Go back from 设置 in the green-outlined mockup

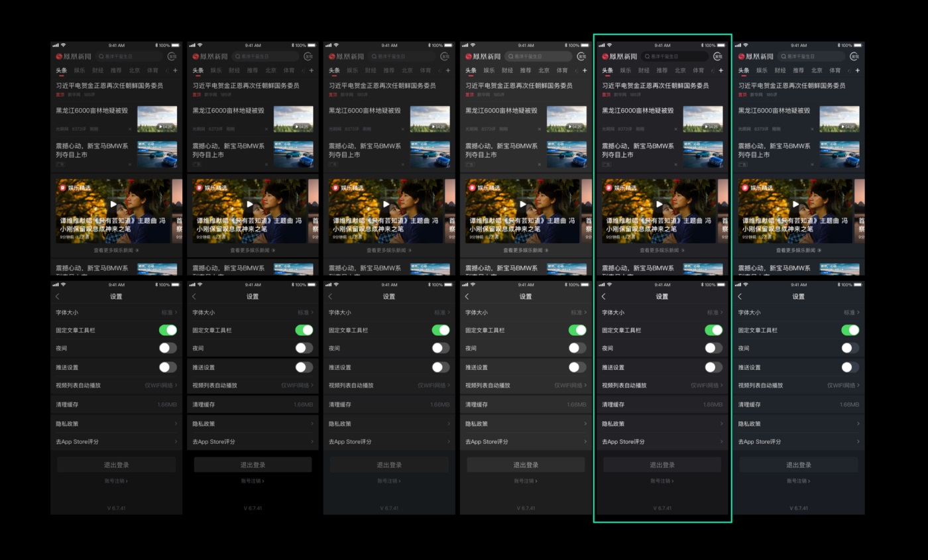pos(603,296)
